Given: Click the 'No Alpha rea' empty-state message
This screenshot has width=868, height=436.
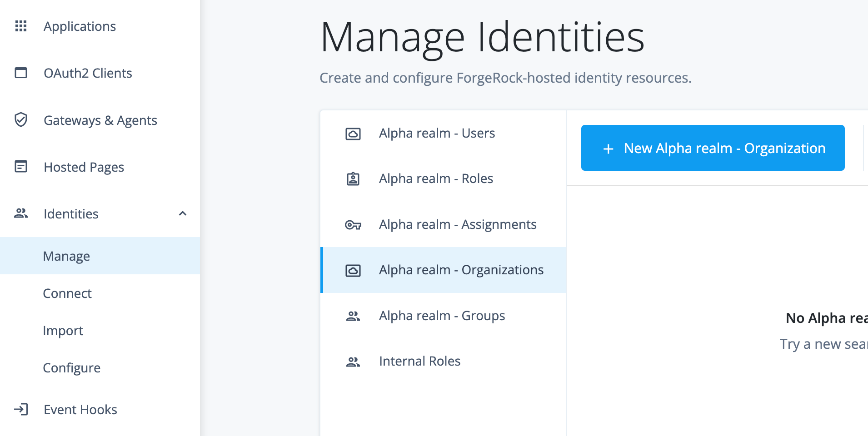Looking at the screenshot, I should click(827, 318).
